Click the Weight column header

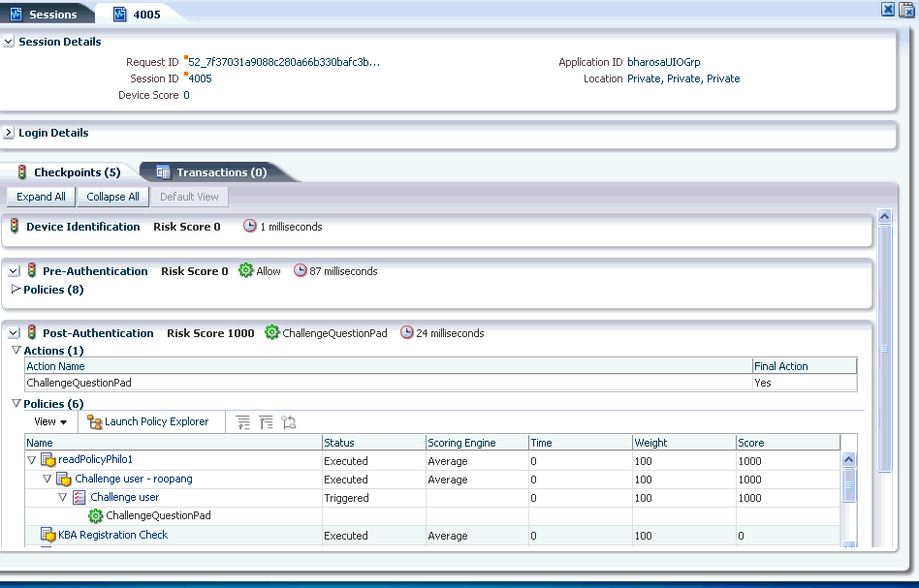pos(684,443)
